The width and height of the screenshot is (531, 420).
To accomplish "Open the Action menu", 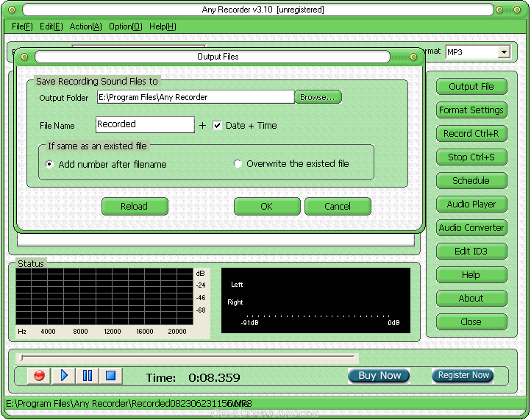I will point(85,26).
